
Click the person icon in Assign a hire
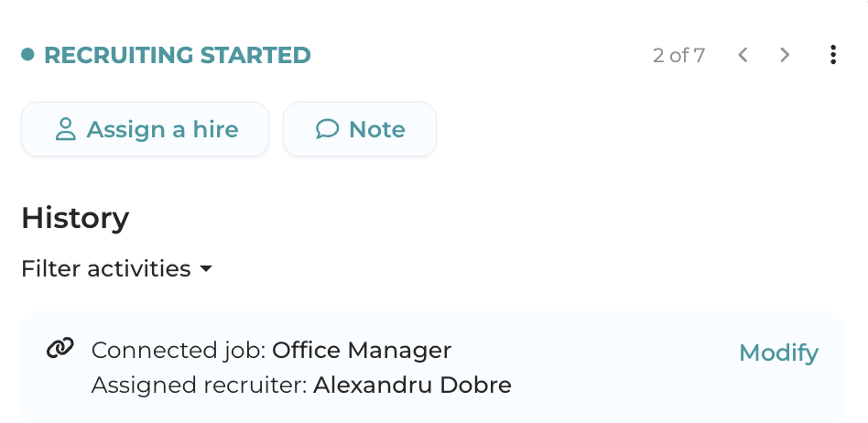(65, 129)
